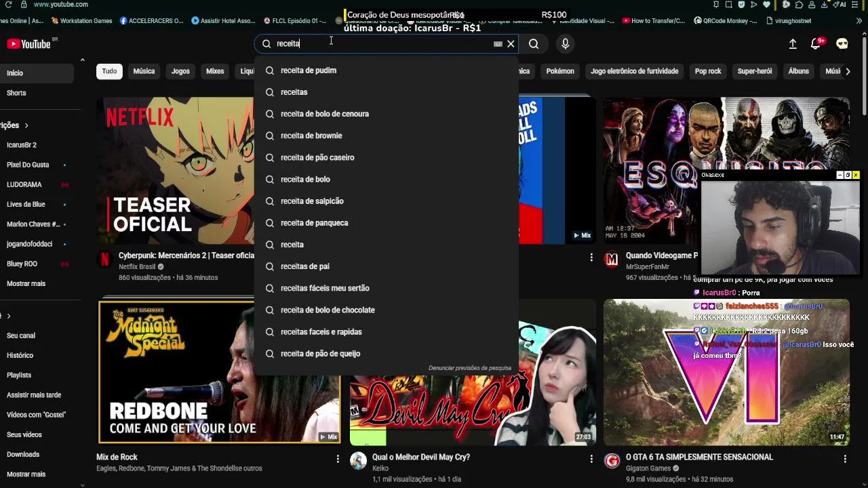Image resolution: width=868 pixels, height=488 pixels.
Task: Choose suggestion 'receita de bolo de cenoura'
Action: coord(386,114)
